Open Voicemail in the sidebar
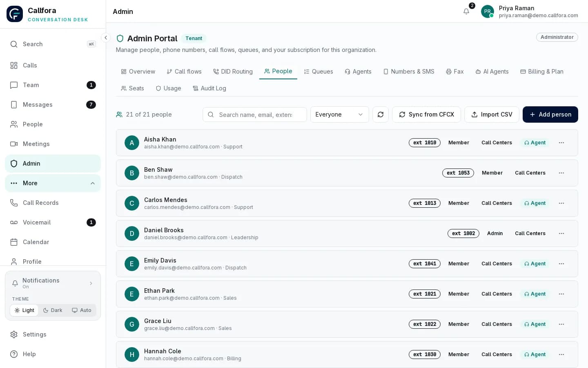 pos(53,222)
